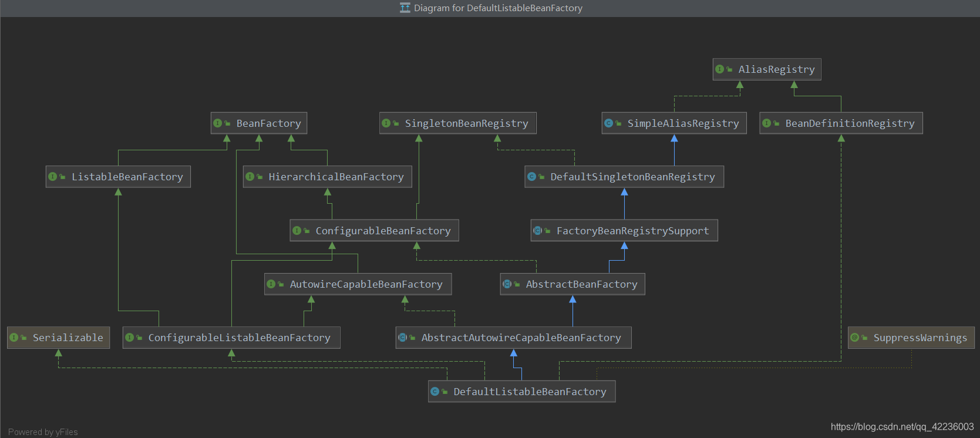Click the interface icon on SingletonBeanRegistry node
The image size is (980, 438).
(386, 123)
